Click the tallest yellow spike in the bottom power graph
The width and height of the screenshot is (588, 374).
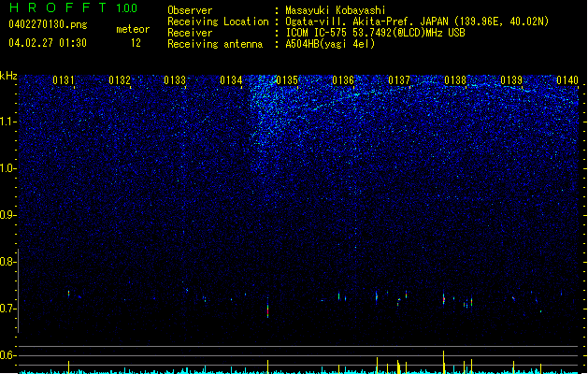coord(444,362)
